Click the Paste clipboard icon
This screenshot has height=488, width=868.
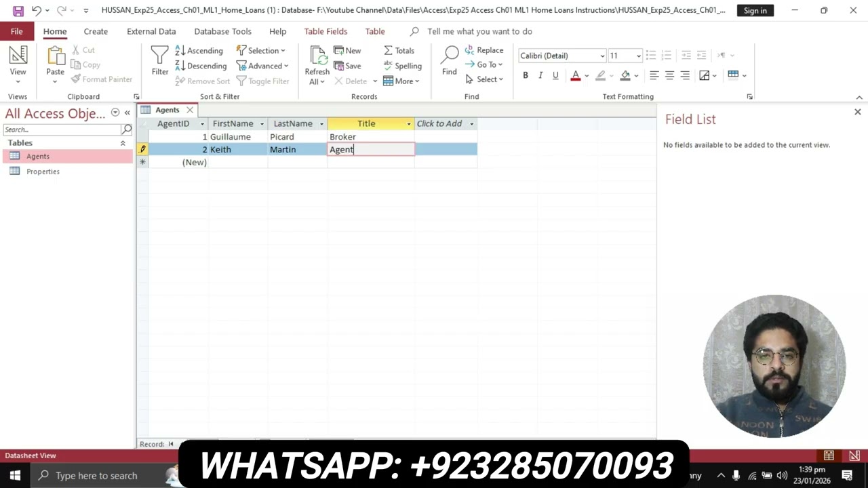55,57
